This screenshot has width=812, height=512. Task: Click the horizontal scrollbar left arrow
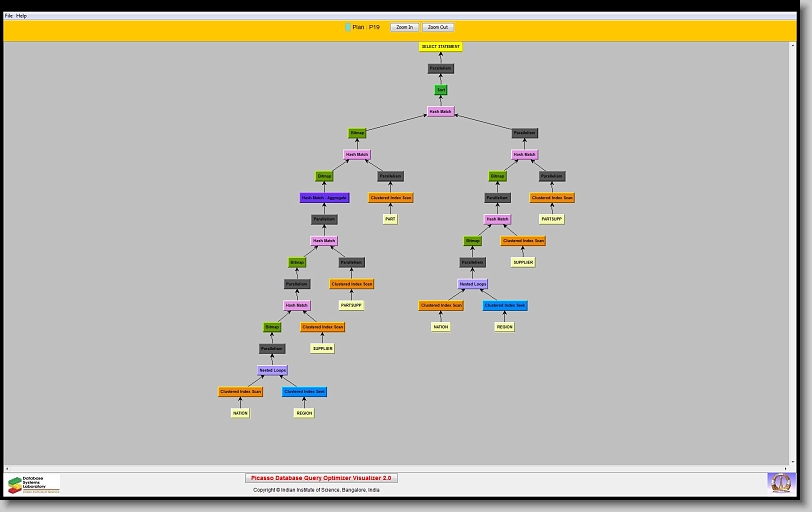tap(7, 467)
